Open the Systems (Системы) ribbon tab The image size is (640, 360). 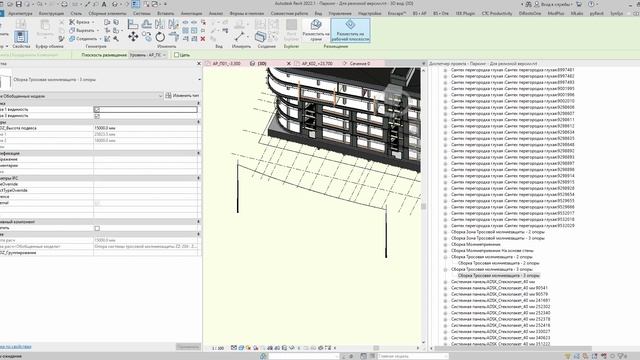click(x=142, y=13)
